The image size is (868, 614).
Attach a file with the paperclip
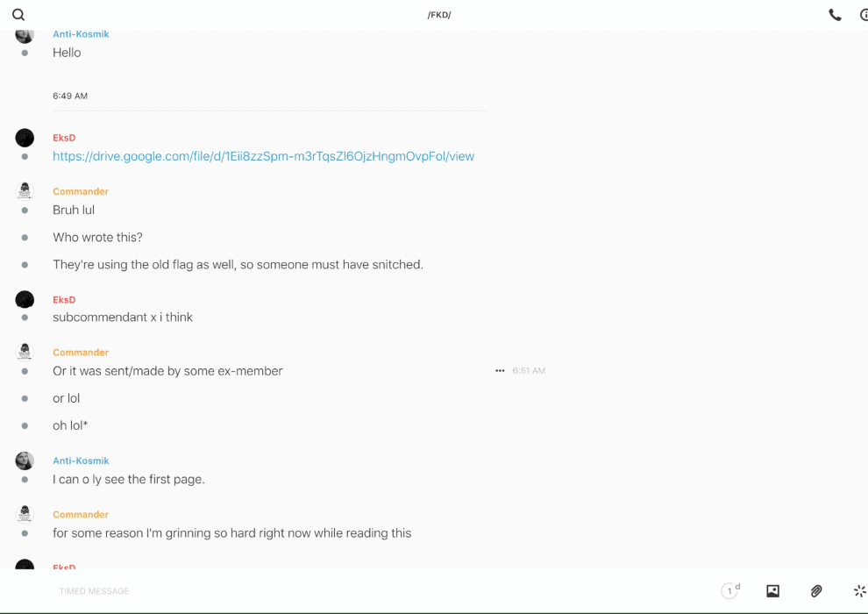coord(816,591)
